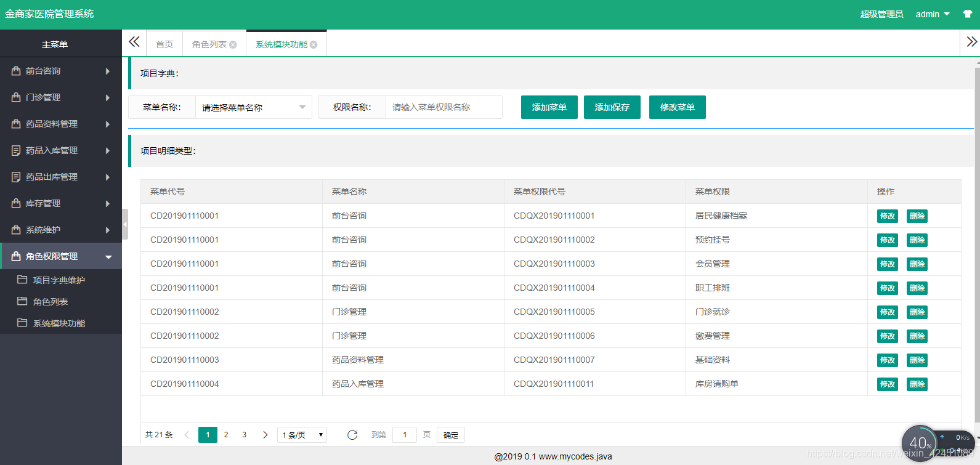This screenshot has height=465, width=980.
Task: Click the 系统维护 sidebar icon
Action: (16, 230)
